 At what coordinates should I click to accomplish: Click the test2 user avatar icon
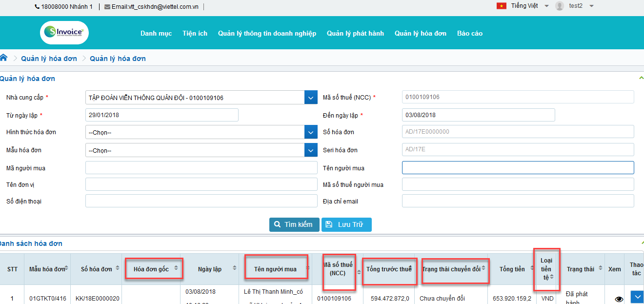[560, 6]
